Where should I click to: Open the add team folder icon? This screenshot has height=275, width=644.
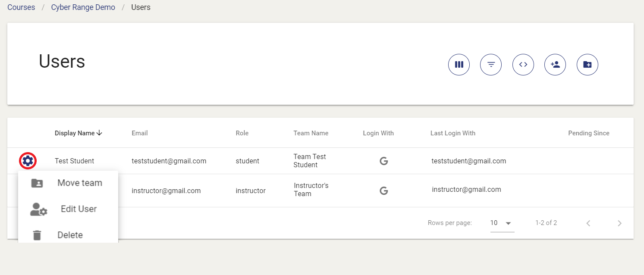[587, 64]
